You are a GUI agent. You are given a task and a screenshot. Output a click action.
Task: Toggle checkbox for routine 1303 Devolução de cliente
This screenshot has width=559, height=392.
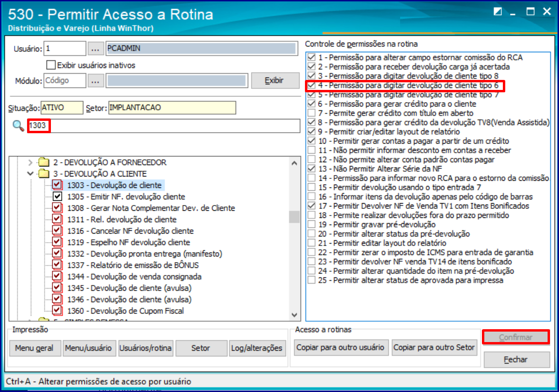coord(57,185)
